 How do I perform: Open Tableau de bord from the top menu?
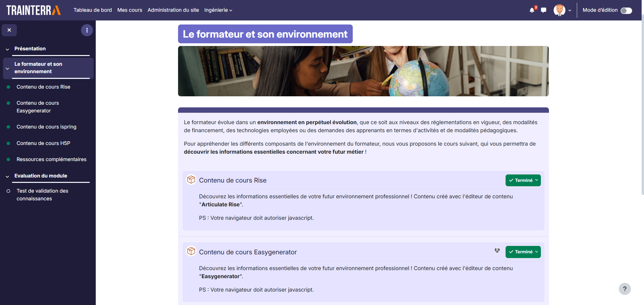[x=93, y=10]
